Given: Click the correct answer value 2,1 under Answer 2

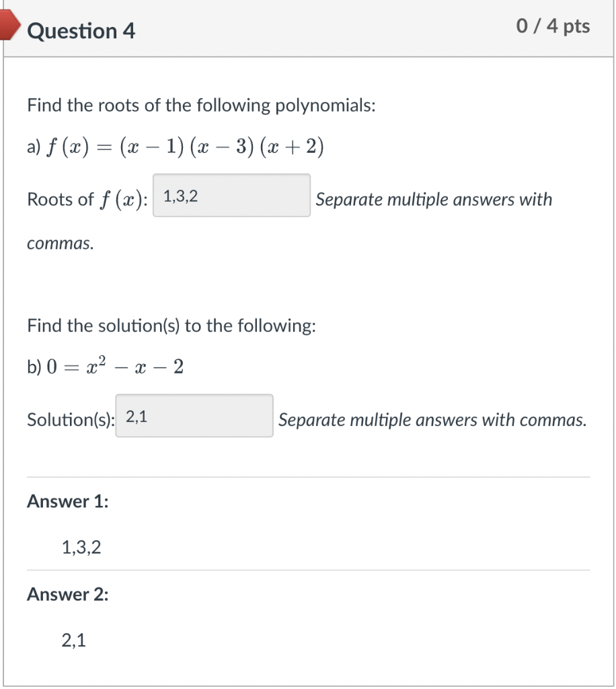Looking at the screenshot, I should [x=73, y=640].
